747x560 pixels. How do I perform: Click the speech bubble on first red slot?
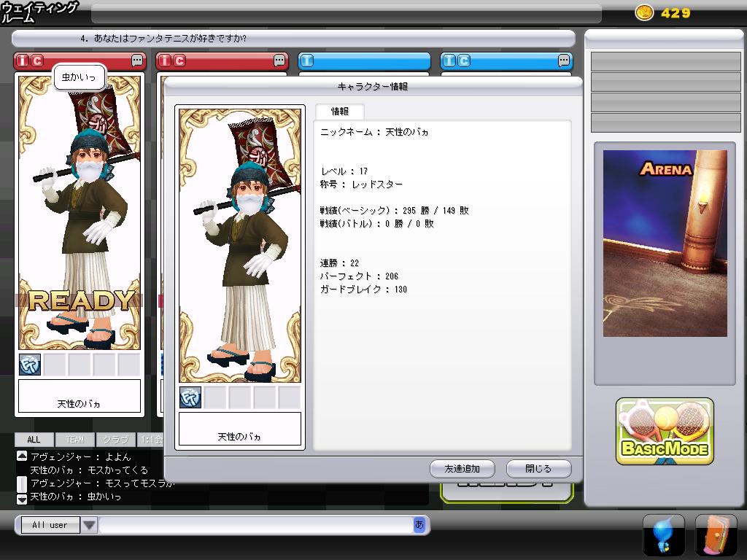click(137, 61)
